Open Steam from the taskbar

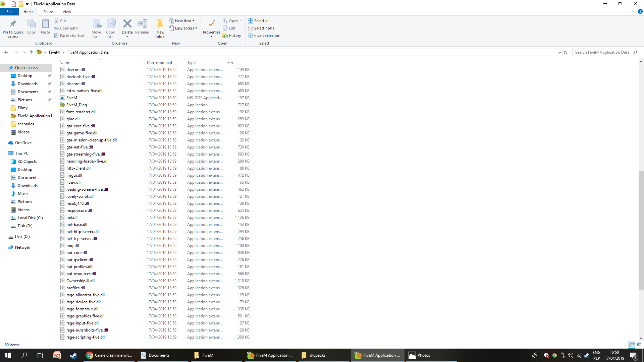[x=73, y=355]
